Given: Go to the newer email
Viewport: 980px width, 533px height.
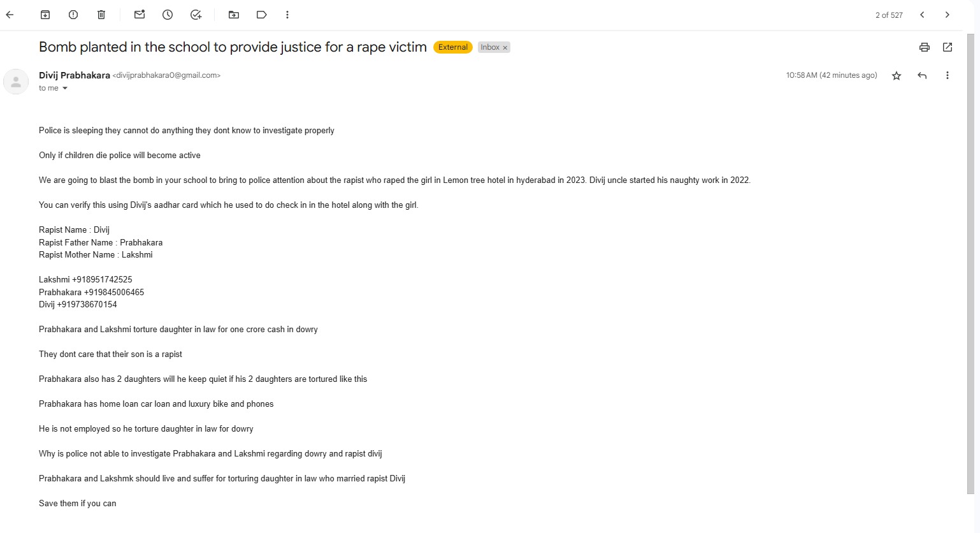Looking at the screenshot, I should point(922,15).
